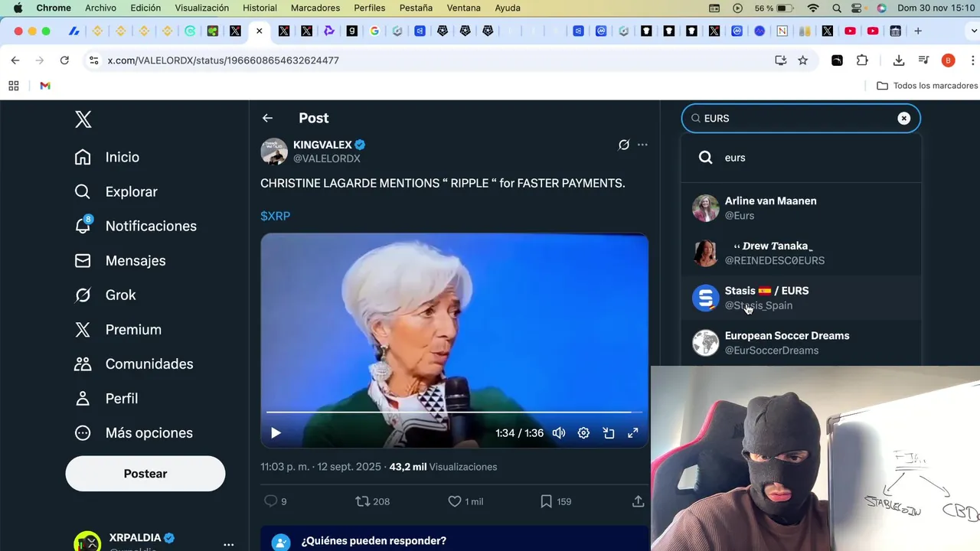Toggle video picture-in-picture icon
The height and width of the screenshot is (551, 980).
click(x=609, y=433)
